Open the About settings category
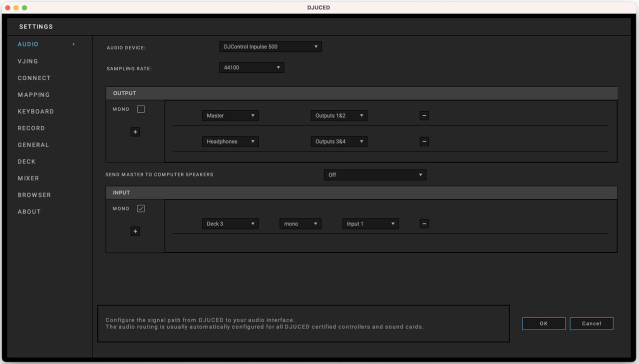This screenshot has height=364, width=639. pyautogui.click(x=29, y=212)
